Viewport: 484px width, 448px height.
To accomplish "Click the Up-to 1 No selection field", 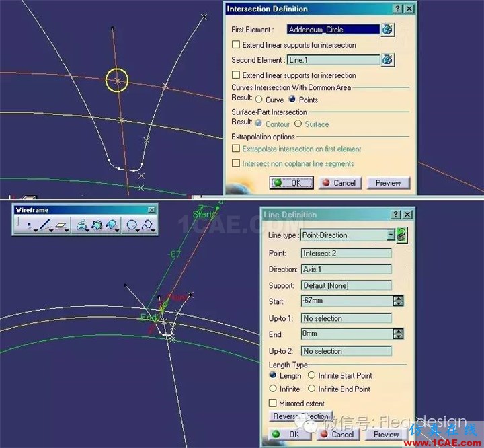I will point(346,318).
